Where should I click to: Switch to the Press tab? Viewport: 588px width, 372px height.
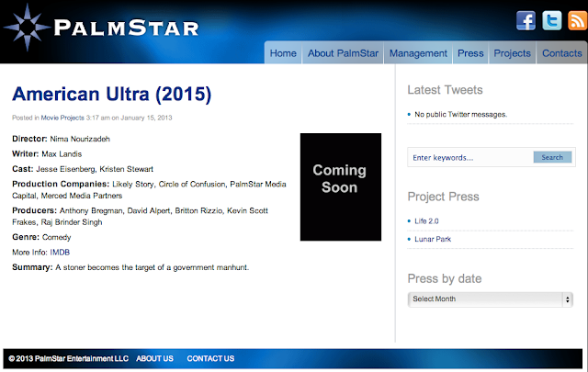470,53
